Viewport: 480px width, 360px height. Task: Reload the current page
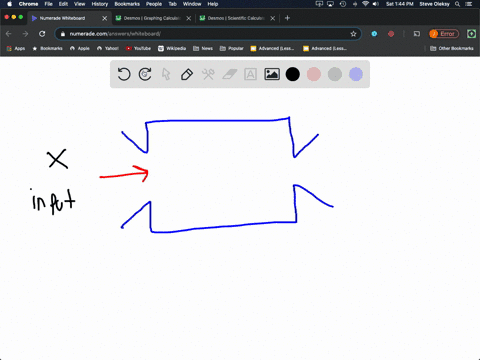[42, 34]
